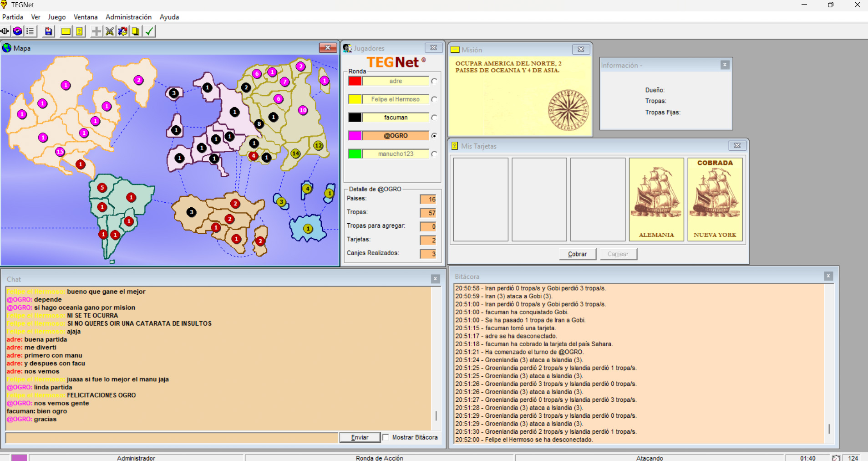
Task: Open the Partida menu
Action: point(13,17)
